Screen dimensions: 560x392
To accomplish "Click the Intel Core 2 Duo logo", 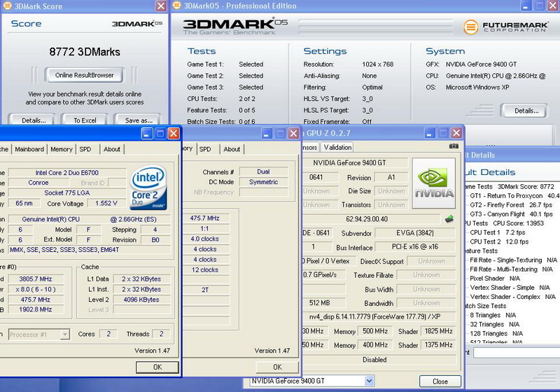I will point(148,187).
